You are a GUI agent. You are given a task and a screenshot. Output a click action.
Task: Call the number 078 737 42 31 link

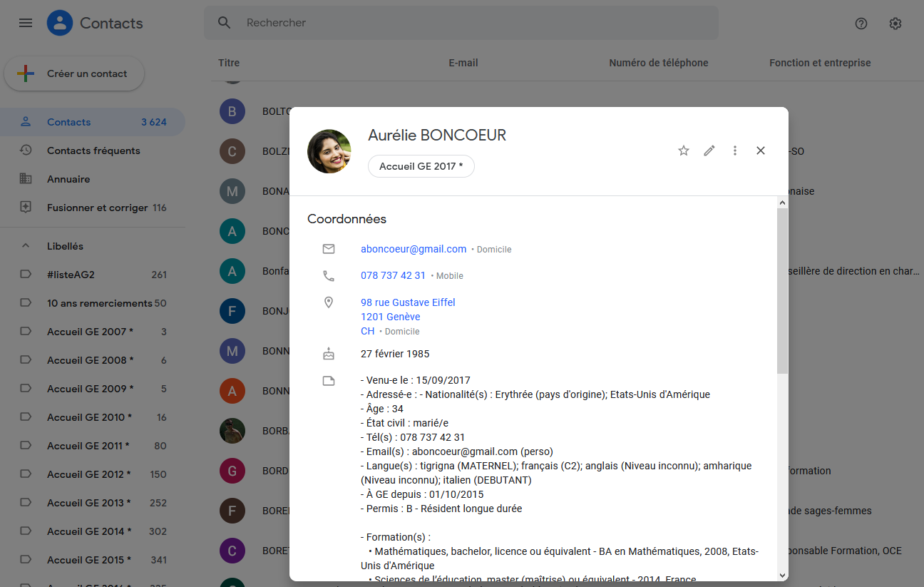[x=393, y=275]
